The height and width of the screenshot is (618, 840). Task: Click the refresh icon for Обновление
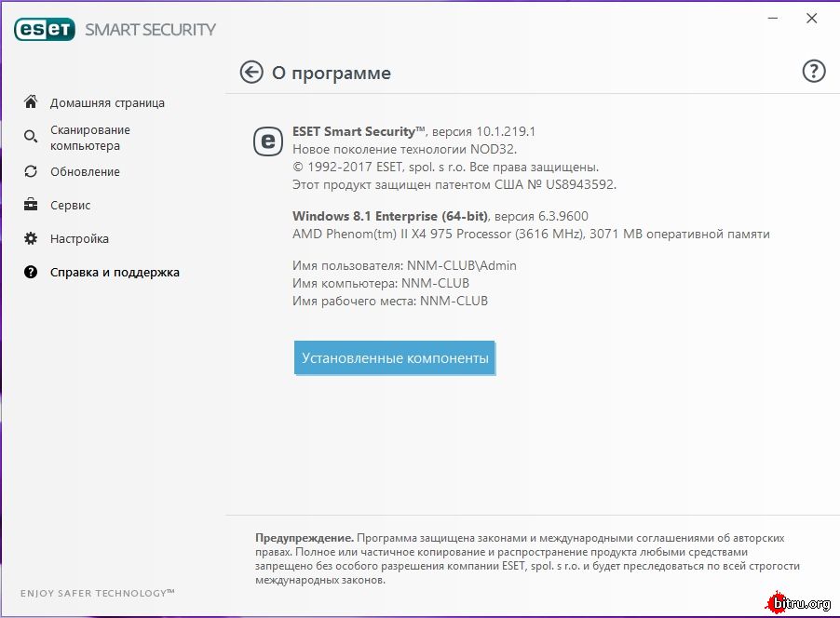point(31,171)
